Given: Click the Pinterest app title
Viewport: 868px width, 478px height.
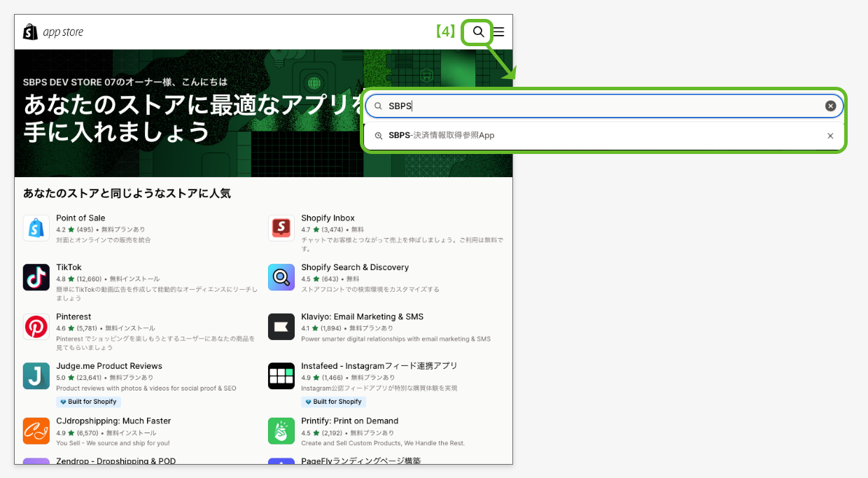Looking at the screenshot, I should click(73, 317).
